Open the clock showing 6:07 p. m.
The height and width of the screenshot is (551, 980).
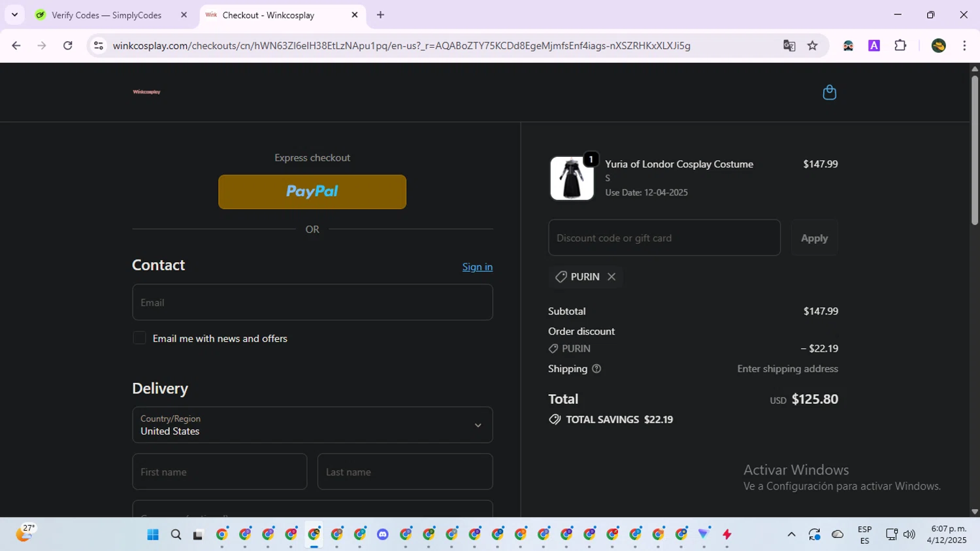pos(947,535)
